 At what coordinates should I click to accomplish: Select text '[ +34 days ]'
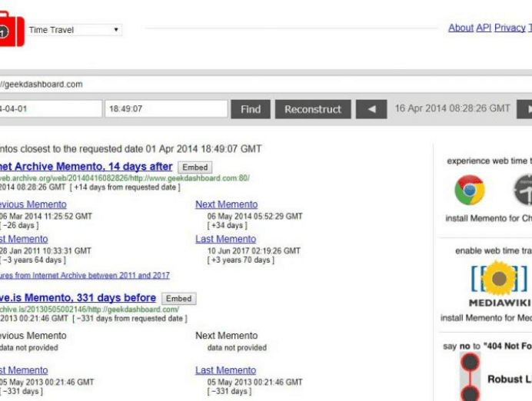227,225
